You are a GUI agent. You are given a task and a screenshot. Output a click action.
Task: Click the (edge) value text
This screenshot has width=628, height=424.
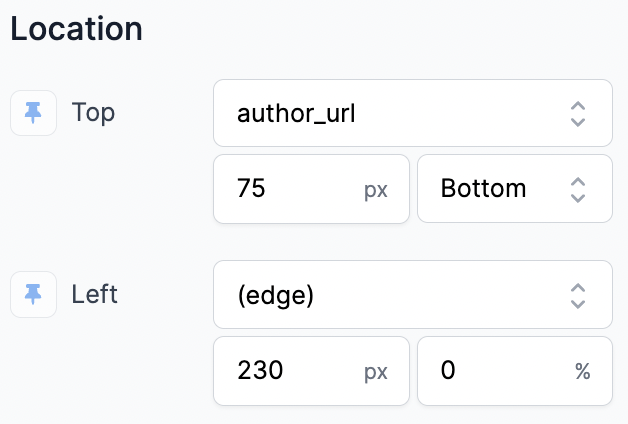(276, 295)
